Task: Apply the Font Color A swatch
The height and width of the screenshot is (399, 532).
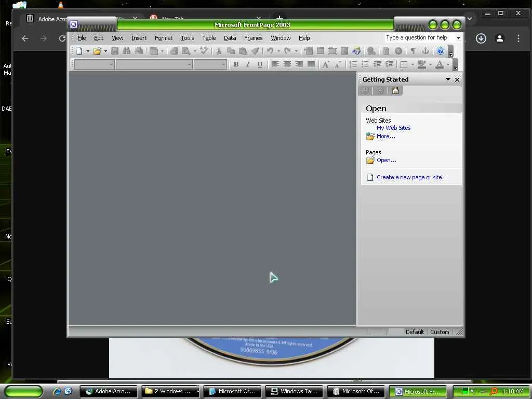Action: coord(440,64)
